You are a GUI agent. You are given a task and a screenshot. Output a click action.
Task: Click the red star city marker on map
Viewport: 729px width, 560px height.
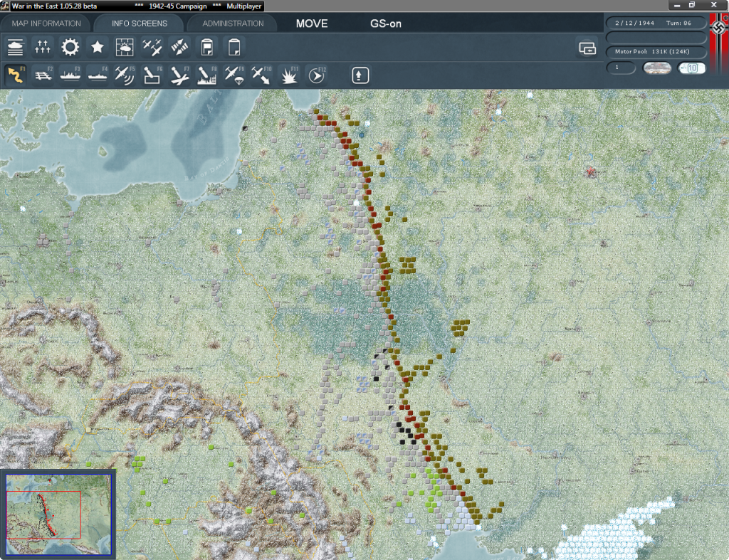[x=590, y=172]
